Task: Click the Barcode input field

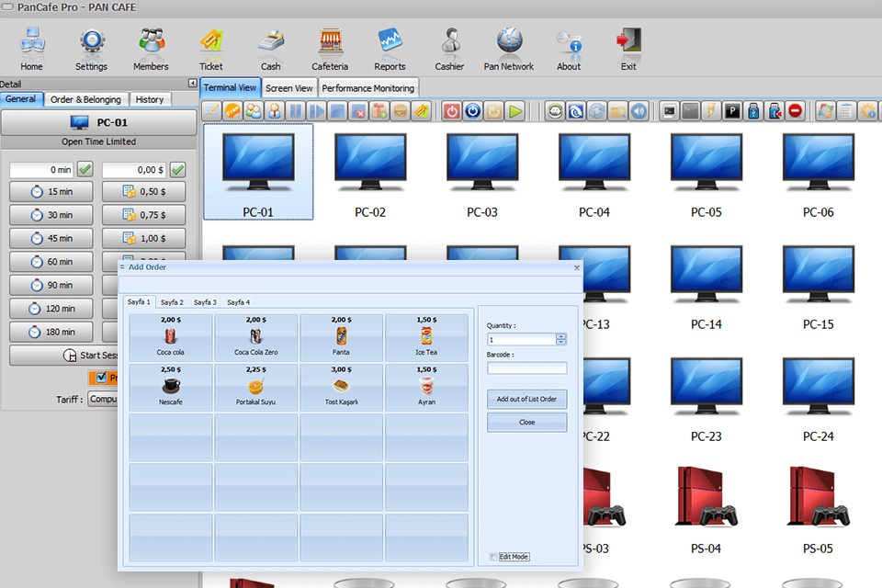Action: (527, 368)
